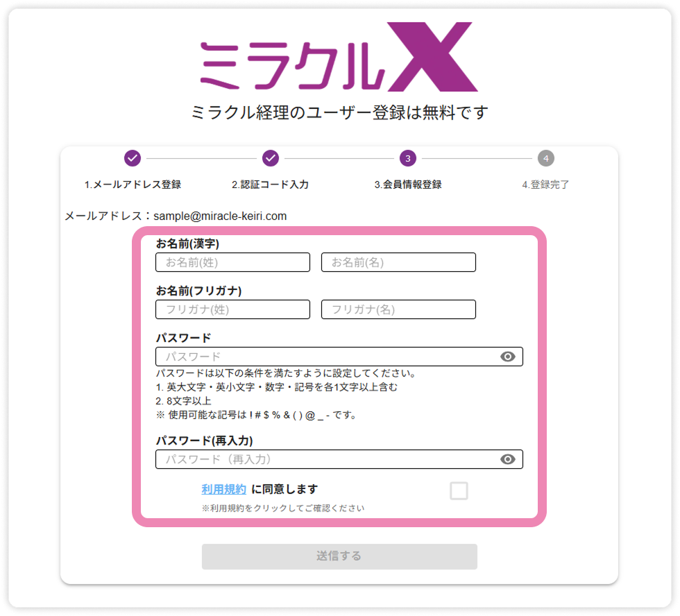Click the フリガナ(名) text field
This screenshot has height=616, width=680.
tap(398, 309)
